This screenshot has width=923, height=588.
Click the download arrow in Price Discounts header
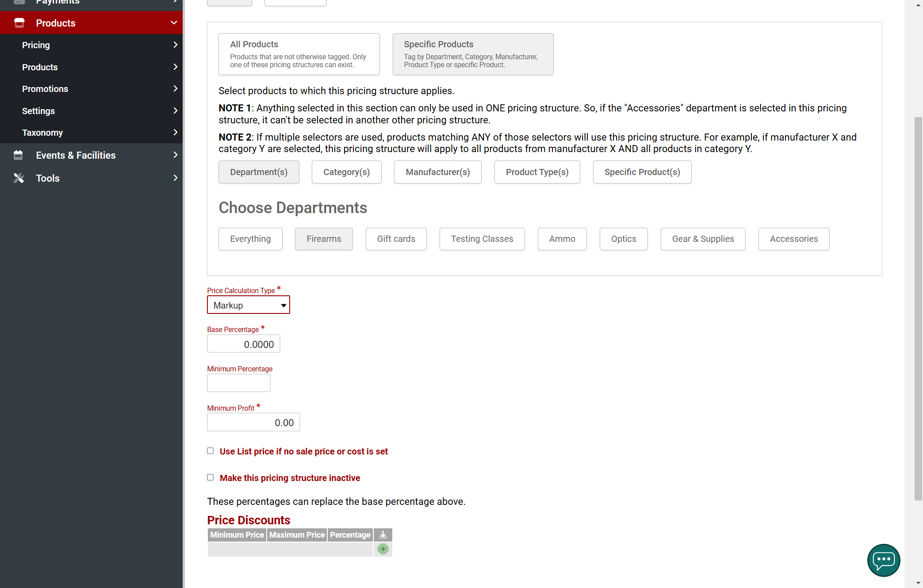[x=383, y=535]
